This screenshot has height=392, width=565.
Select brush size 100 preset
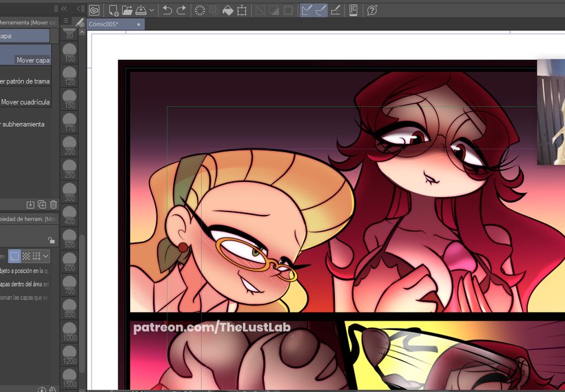tap(69, 53)
